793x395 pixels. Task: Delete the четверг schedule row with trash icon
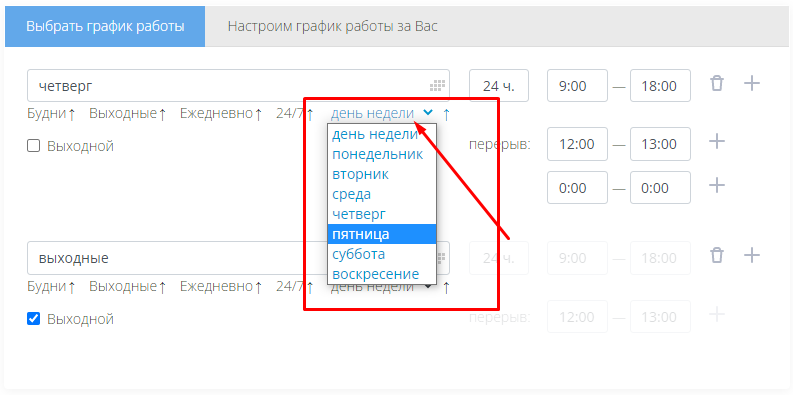(717, 83)
